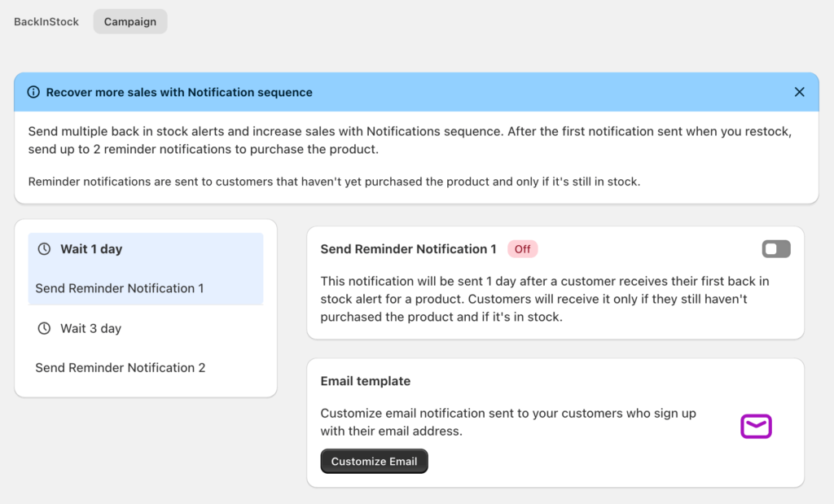Viewport: 834px width, 504px height.
Task: Click the info circle icon in banner
Action: [33, 92]
